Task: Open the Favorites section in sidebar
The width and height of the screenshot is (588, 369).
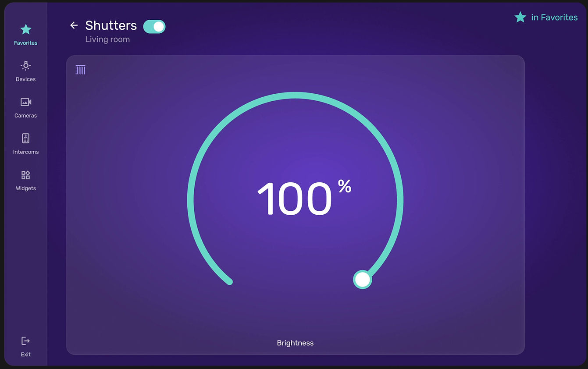Action: 25,35
